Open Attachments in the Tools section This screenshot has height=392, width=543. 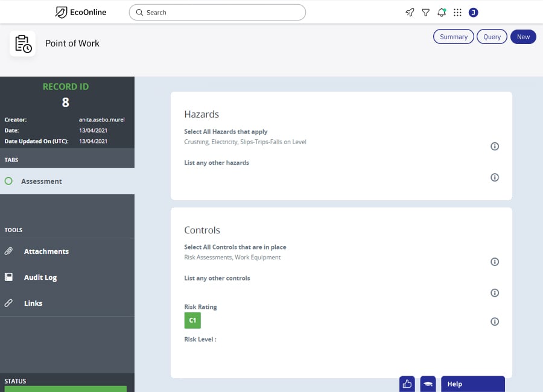tap(46, 251)
